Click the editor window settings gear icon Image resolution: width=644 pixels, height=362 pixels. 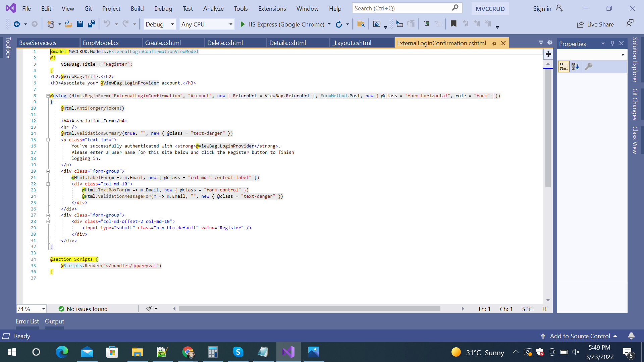click(550, 43)
